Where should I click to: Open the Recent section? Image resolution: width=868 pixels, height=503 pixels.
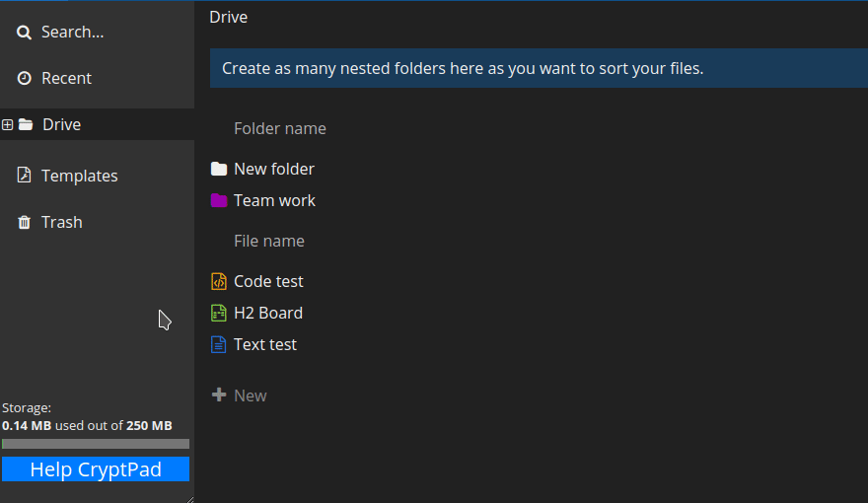[66, 78]
